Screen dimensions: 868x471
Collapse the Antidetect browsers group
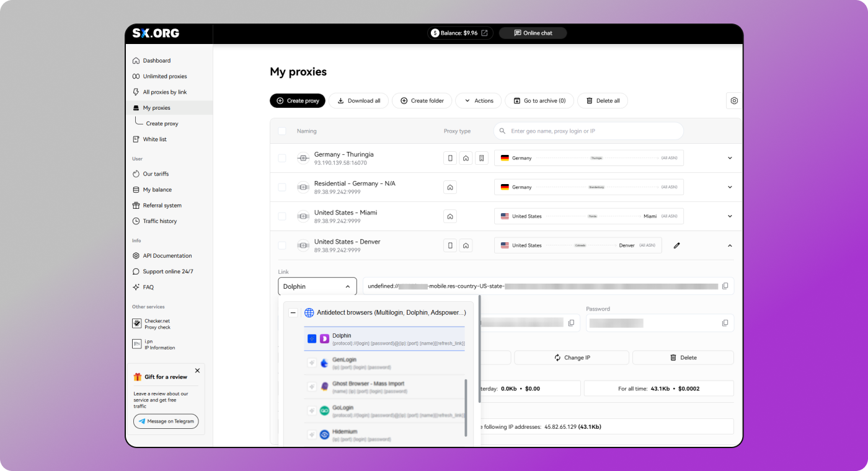(x=293, y=313)
